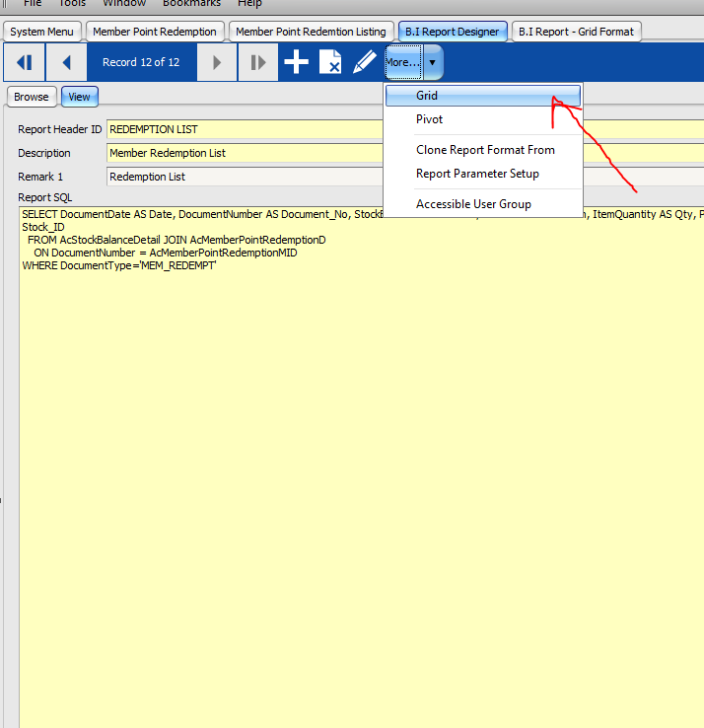This screenshot has width=704, height=728.
Task: Select Clone Report Format From
Action: (485, 150)
